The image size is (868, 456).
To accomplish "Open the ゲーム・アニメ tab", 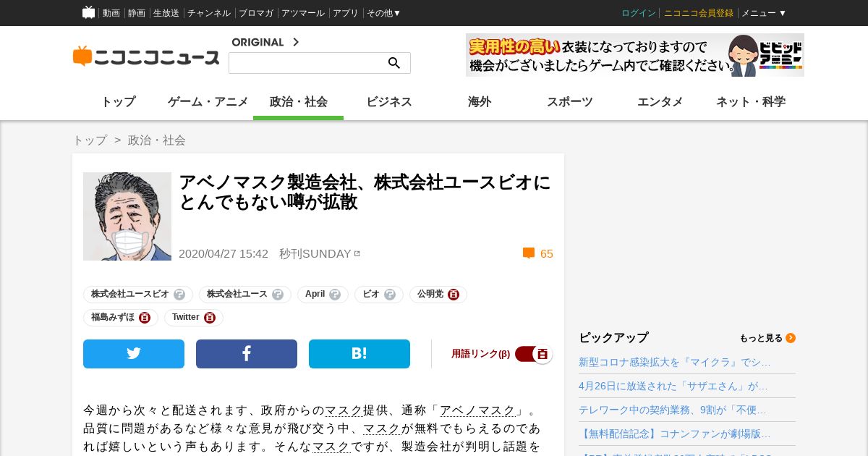I will pyautogui.click(x=208, y=102).
